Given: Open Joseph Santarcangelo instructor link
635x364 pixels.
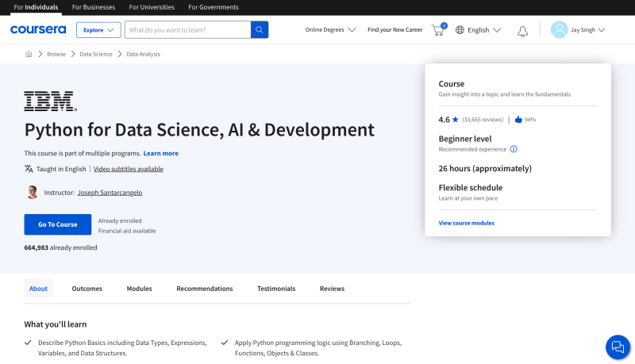Looking at the screenshot, I should pos(110,193).
